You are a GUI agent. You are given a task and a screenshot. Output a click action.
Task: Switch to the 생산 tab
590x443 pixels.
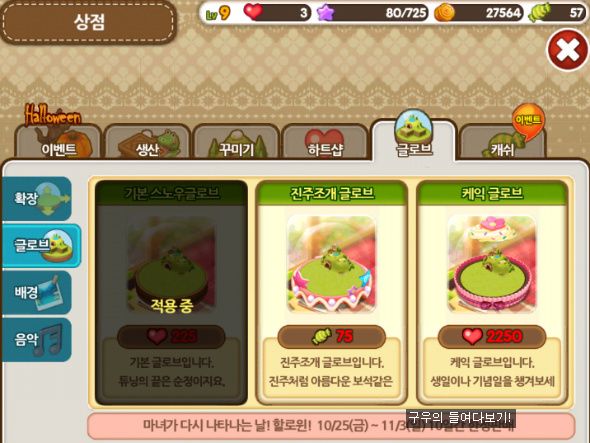tap(147, 141)
